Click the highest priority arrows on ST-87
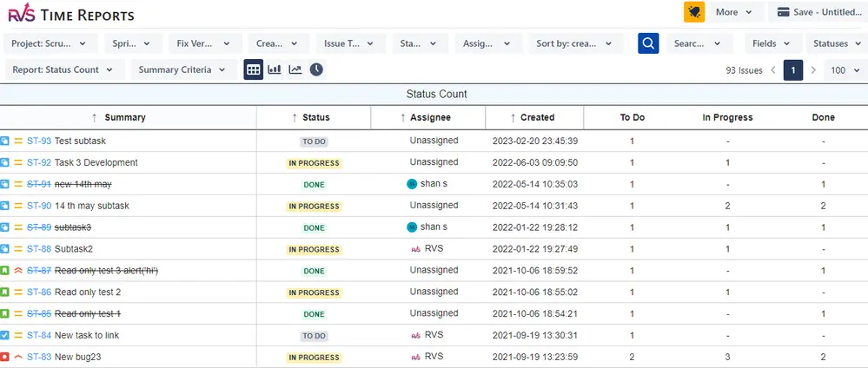This screenshot has width=868, height=368. coord(18,271)
